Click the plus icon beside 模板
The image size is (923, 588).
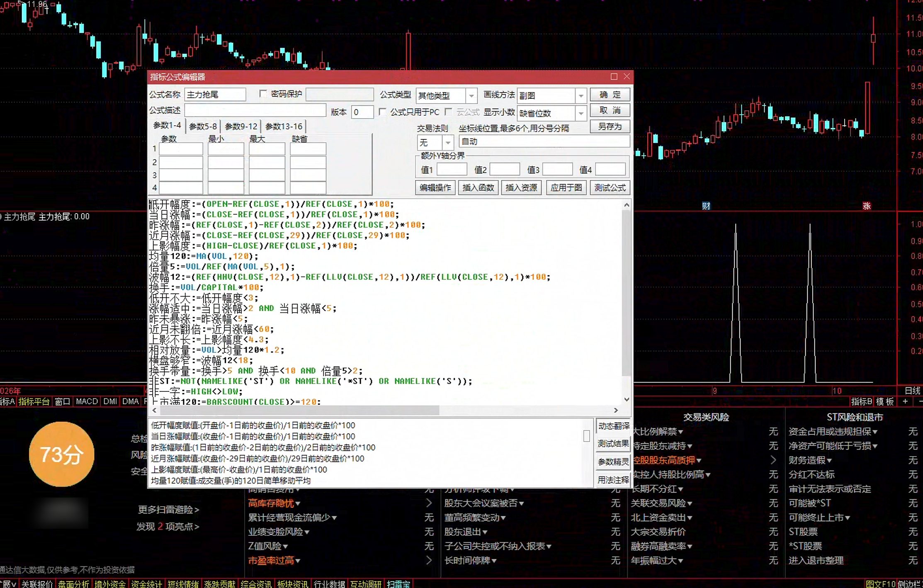(905, 401)
